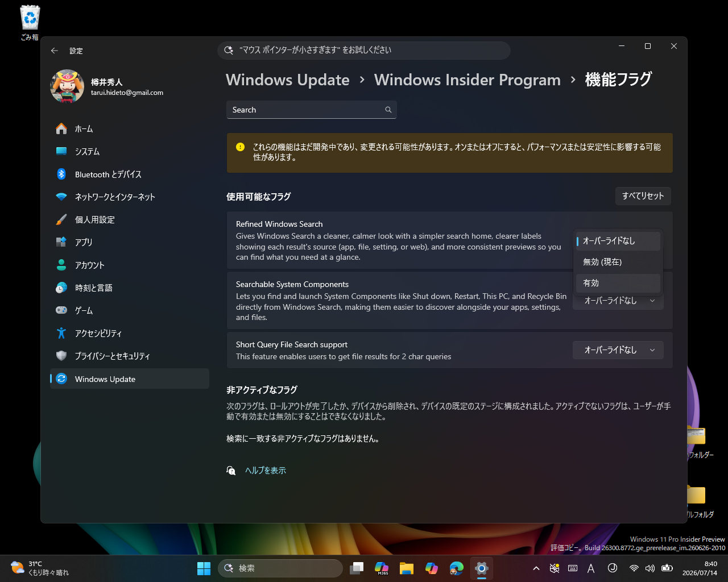Select Windows Update in the sidebar
This screenshot has height=582, width=728.
130,379
